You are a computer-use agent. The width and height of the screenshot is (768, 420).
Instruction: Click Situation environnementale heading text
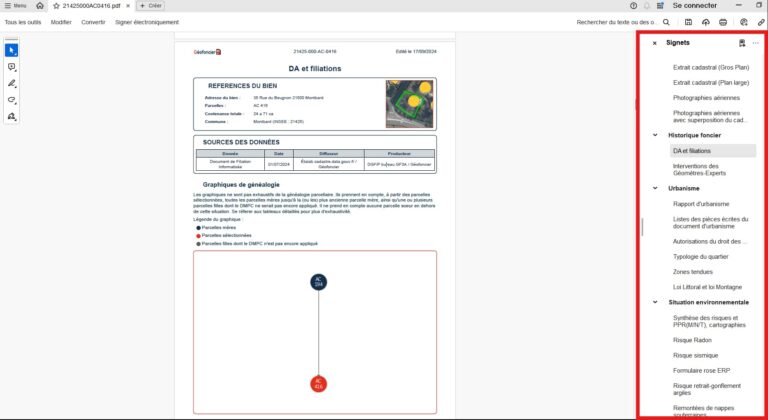click(708, 302)
